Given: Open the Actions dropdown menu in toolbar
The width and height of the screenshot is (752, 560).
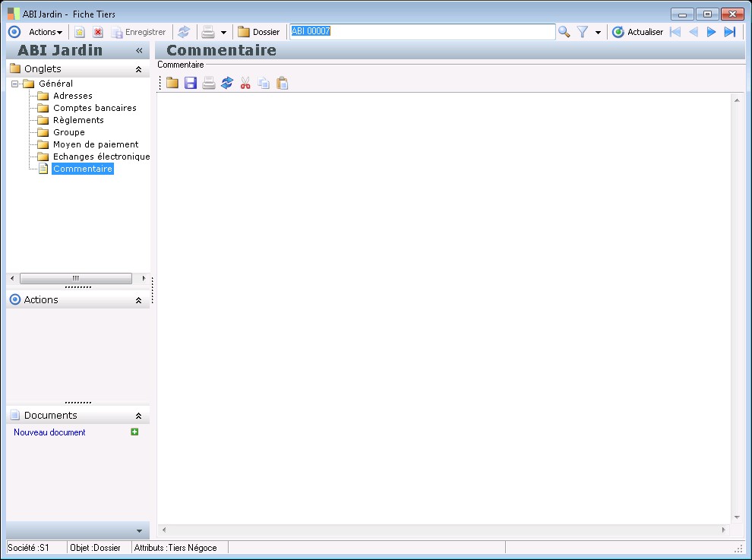Looking at the screenshot, I should 45,32.
